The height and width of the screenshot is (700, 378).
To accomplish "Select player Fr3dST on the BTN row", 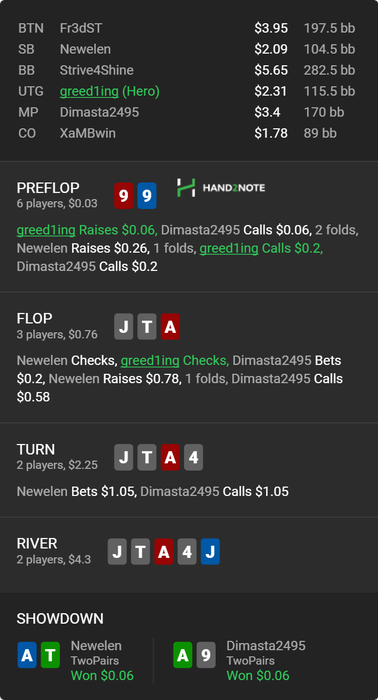I will click(x=81, y=28).
